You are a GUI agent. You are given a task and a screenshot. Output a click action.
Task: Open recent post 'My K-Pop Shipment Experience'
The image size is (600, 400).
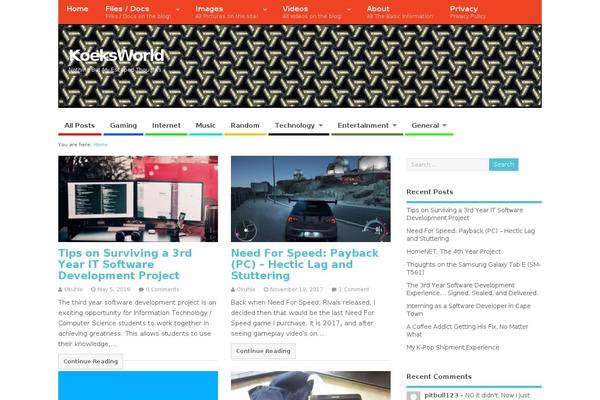pos(453,348)
